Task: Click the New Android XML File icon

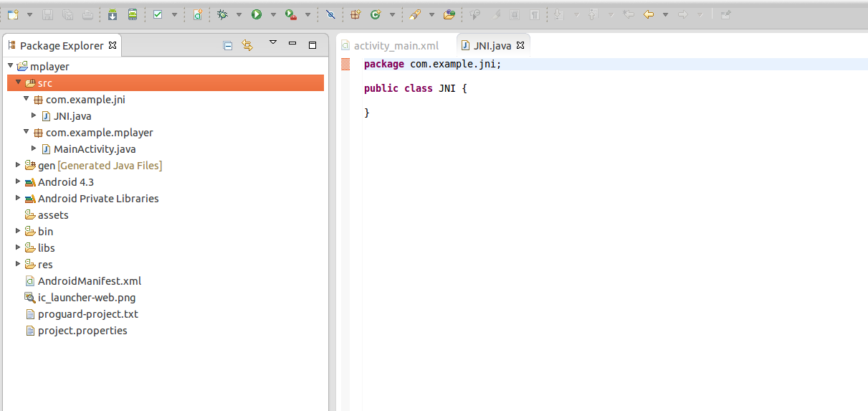Action: point(197,14)
